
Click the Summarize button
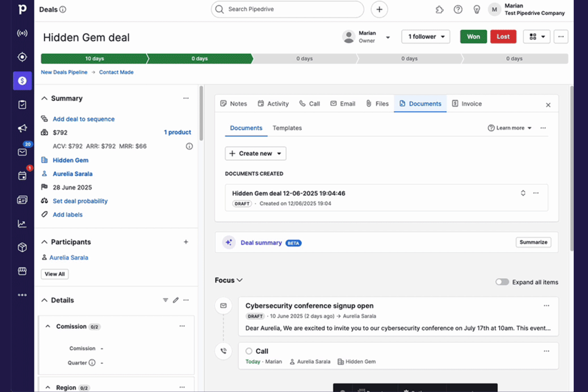(534, 242)
